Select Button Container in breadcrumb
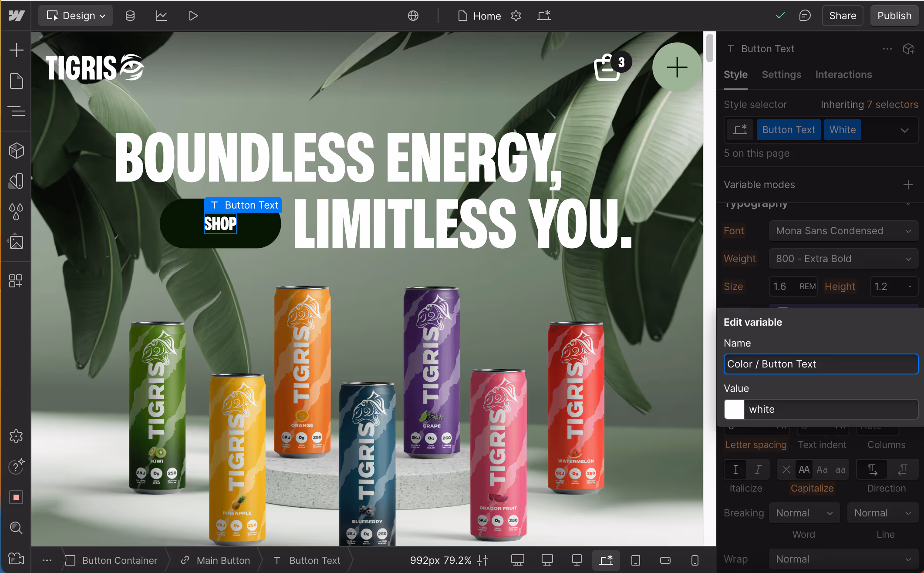The width and height of the screenshot is (924, 573). tap(111, 560)
